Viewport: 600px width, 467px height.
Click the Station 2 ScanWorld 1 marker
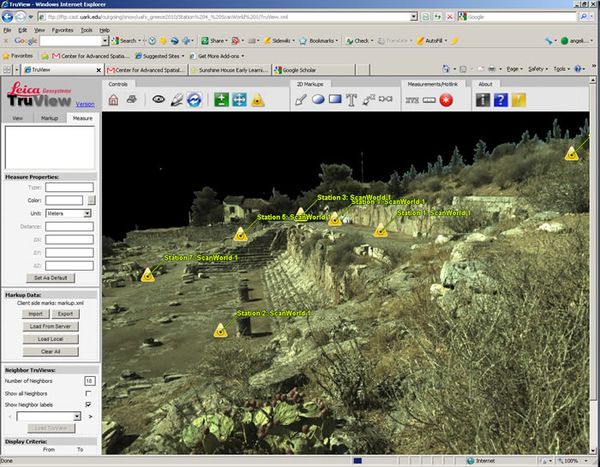[218, 328]
